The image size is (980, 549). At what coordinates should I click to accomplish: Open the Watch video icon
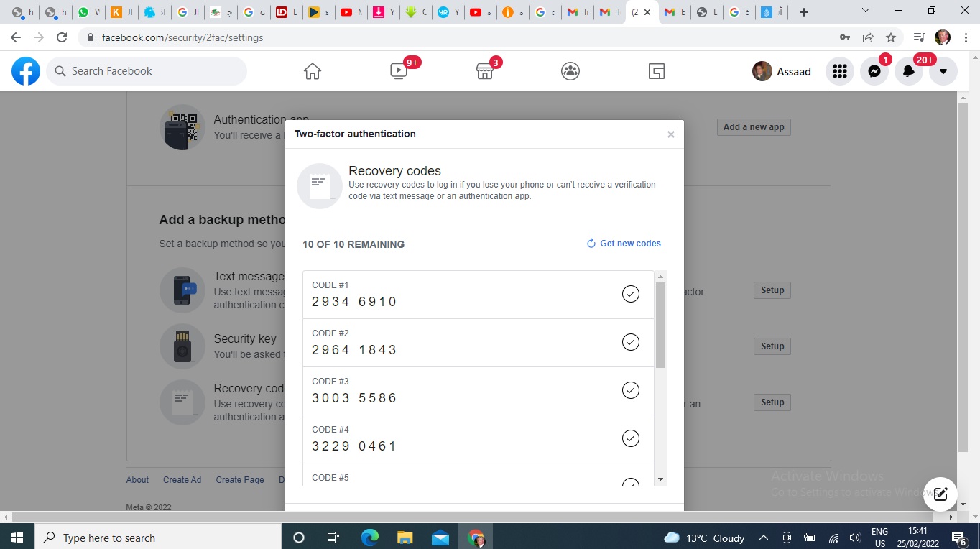(399, 71)
